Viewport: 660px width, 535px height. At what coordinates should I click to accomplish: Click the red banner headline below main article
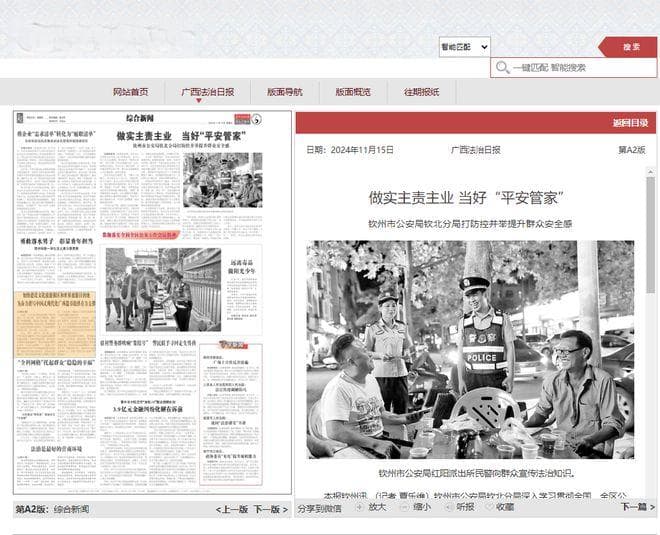click(x=140, y=235)
